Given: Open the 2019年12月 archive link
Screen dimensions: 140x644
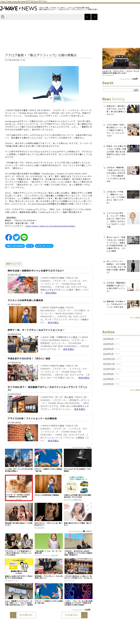Looking at the screenshot, I should point(109,359).
